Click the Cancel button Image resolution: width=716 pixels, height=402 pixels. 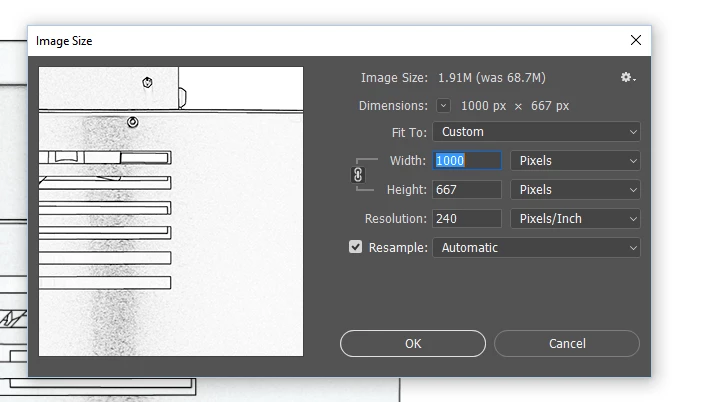[567, 344]
